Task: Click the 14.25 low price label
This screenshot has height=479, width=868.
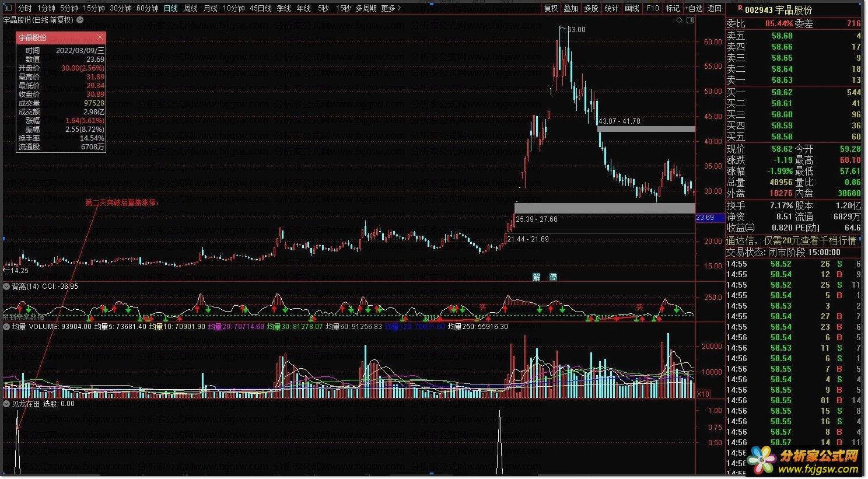Action: (19, 270)
